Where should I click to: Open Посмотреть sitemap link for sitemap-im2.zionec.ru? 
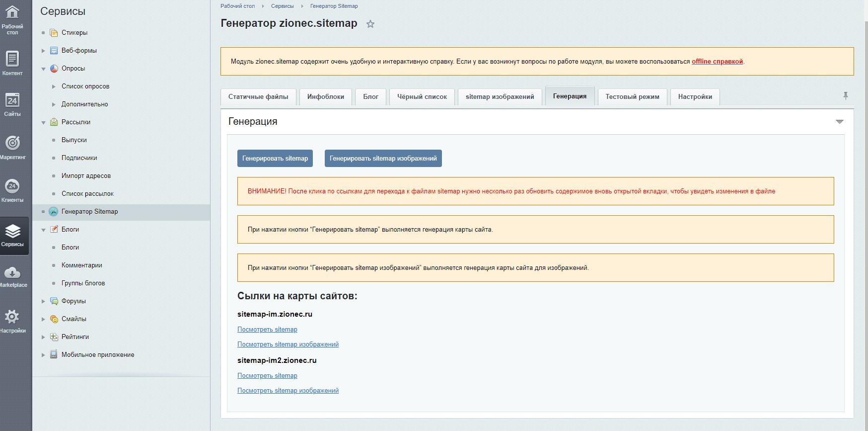point(267,376)
